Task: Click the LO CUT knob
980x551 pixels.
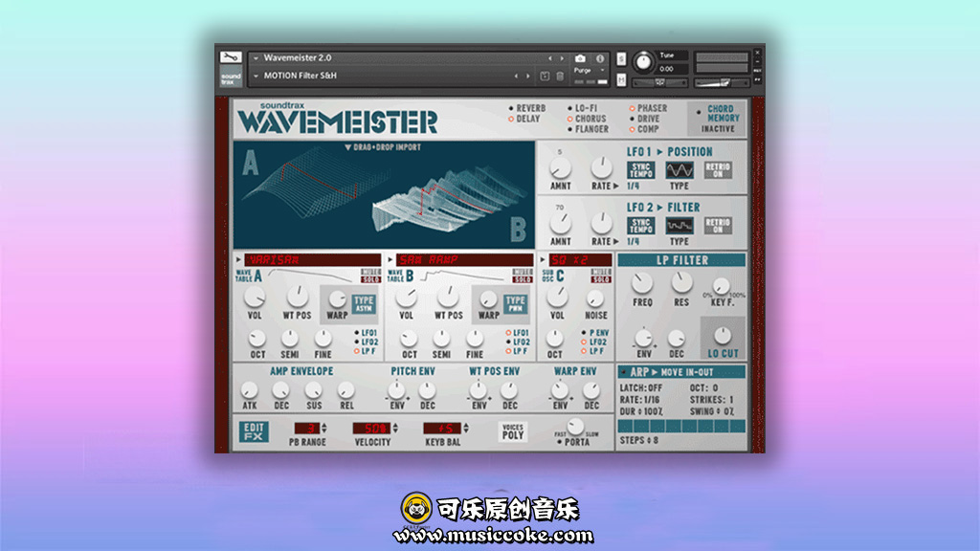Action: point(723,336)
